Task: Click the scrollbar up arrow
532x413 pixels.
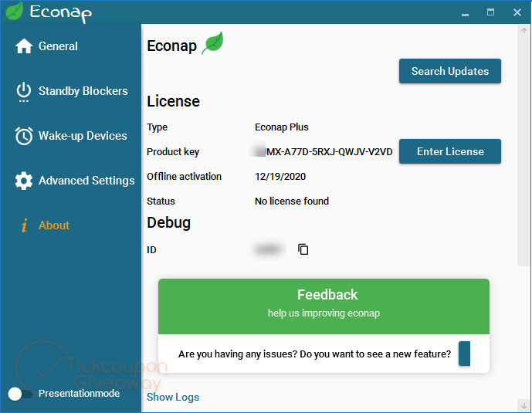Action: tap(524, 31)
